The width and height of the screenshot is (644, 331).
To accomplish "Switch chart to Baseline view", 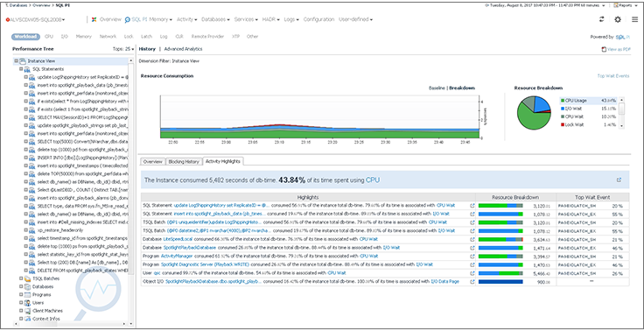I will pyautogui.click(x=437, y=88).
